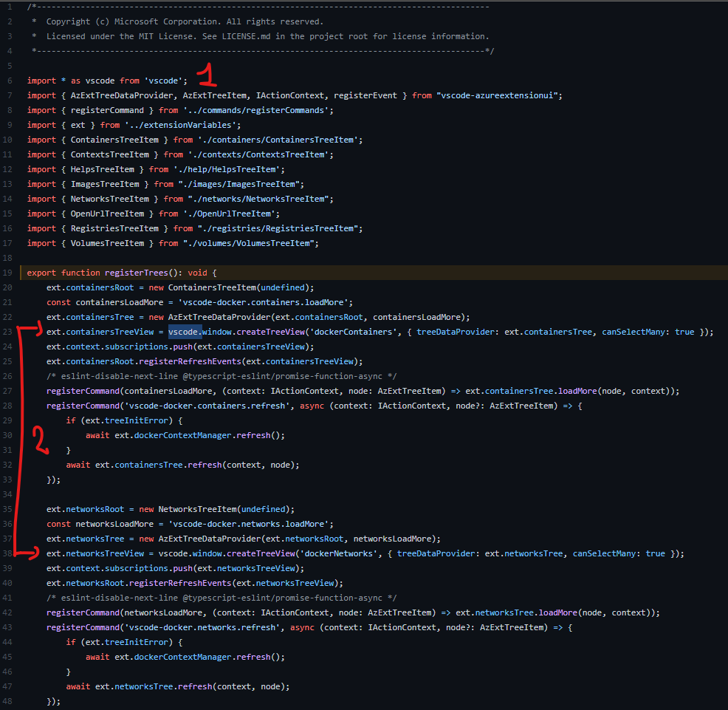Click 'vscode-docker.containers.refresh' string

[207, 406]
